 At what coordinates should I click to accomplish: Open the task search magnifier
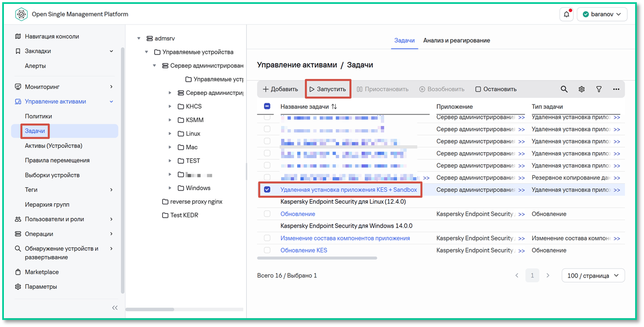[x=565, y=89]
